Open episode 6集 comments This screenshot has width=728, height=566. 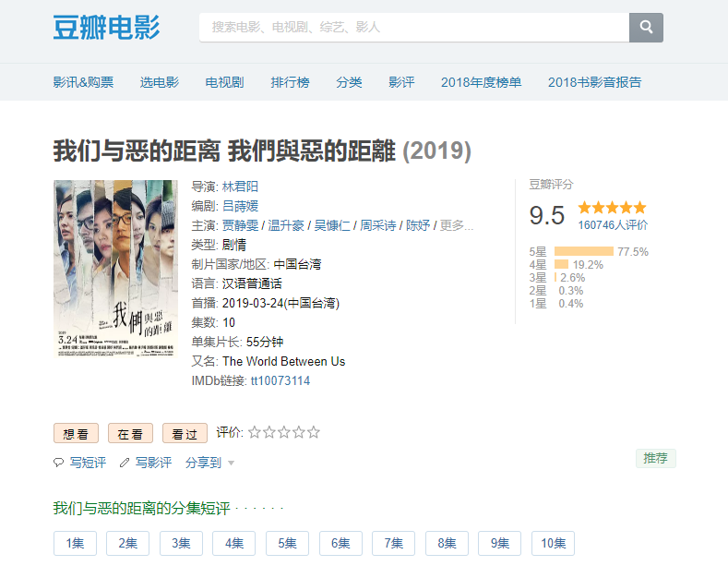click(340, 543)
